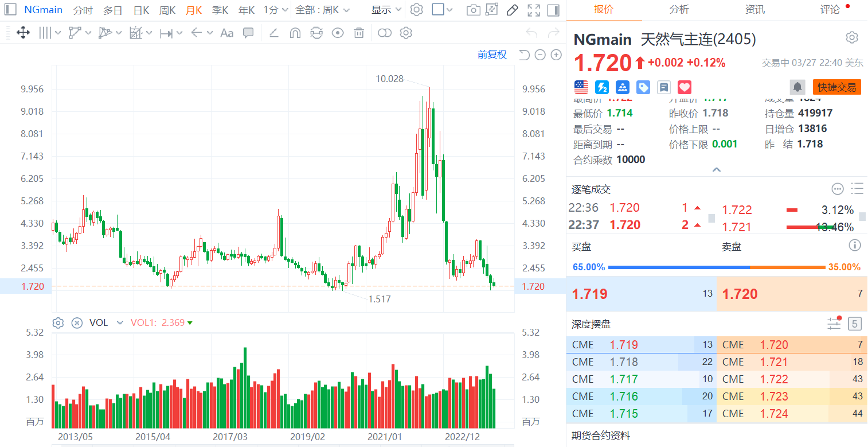
Task: Open chart settings gear in top toolbar
Action: [x=417, y=10]
